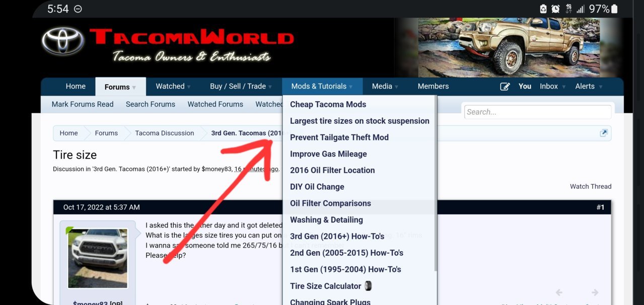The width and height of the screenshot is (644, 305).
Task: Click the Toyota logo icon
Action: coord(62,41)
